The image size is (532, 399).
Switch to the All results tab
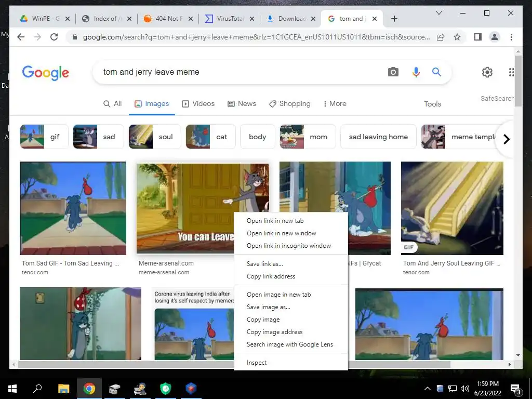(112, 103)
